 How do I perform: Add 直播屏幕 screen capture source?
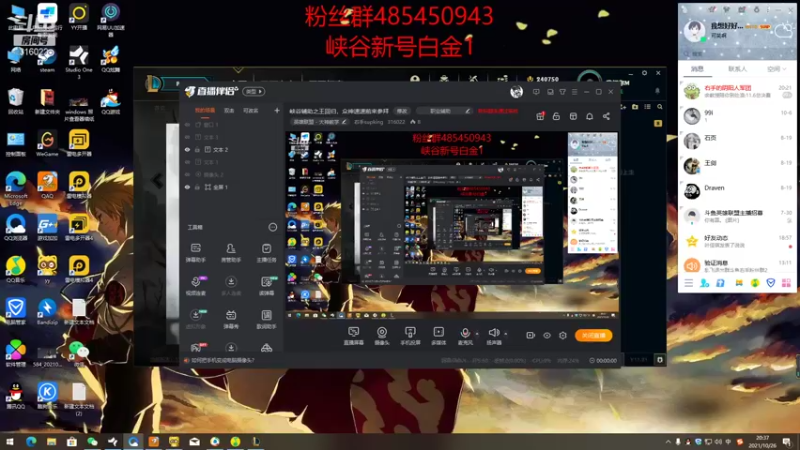tap(354, 336)
